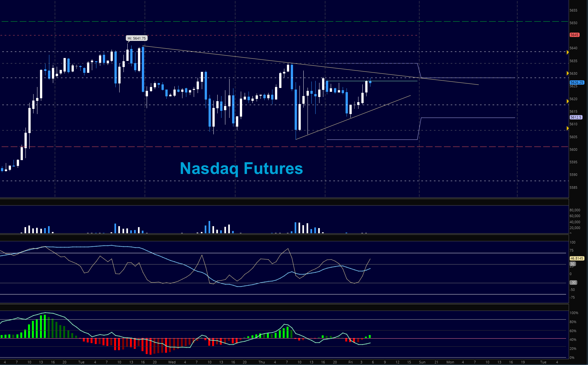
Task: Click the yellow arrow marker near 5630
Action: coord(567,73)
